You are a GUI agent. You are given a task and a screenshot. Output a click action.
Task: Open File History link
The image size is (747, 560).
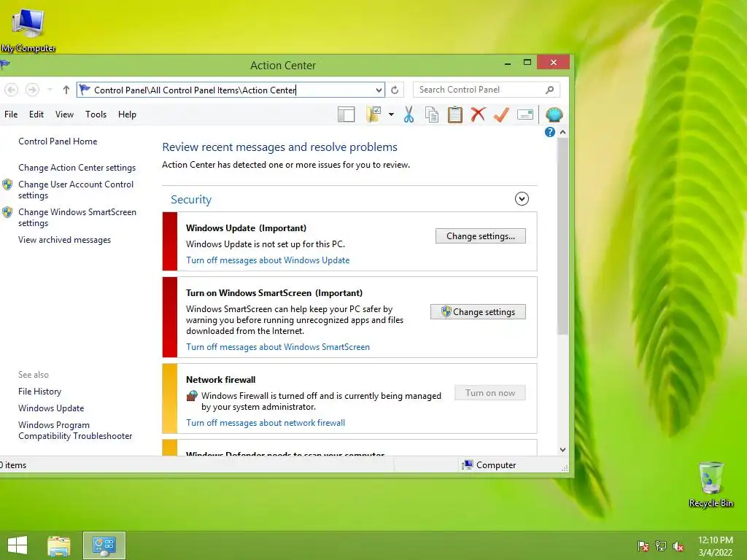pyautogui.click(x=39, y=392)
